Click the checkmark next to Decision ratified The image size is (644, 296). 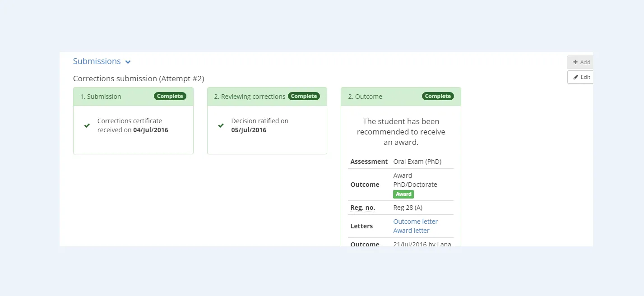[x=221, y=125]
